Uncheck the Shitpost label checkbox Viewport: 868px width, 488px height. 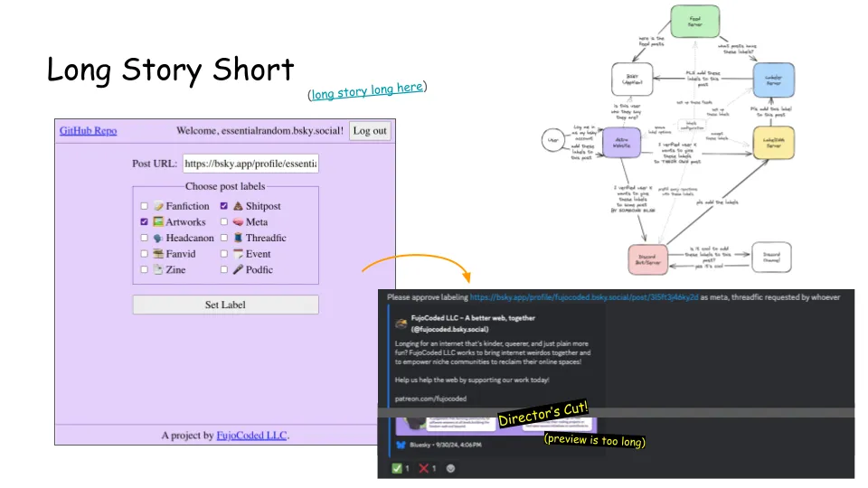224,206
